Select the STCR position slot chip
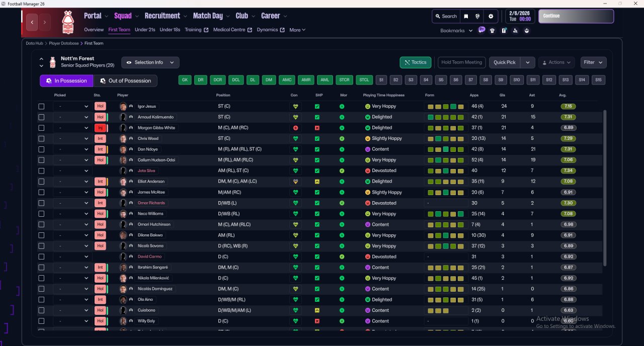644x346 pixels. coord(344,80)
